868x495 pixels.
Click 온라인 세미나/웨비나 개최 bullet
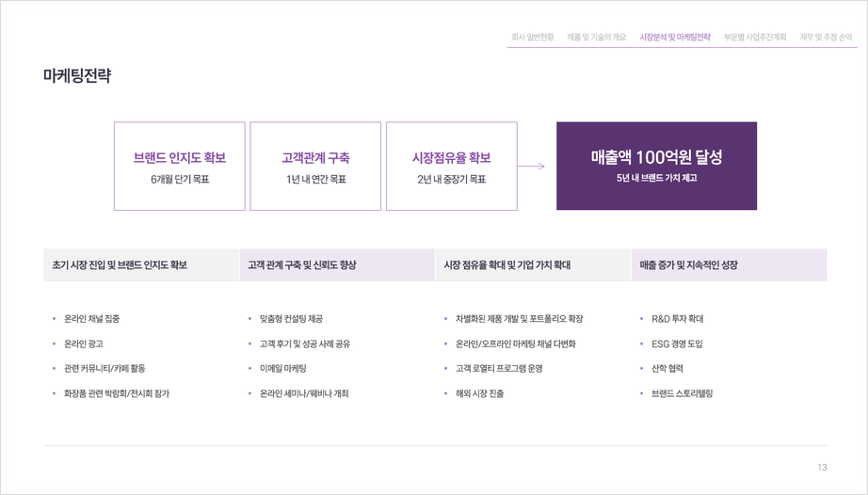pos(304,393)
